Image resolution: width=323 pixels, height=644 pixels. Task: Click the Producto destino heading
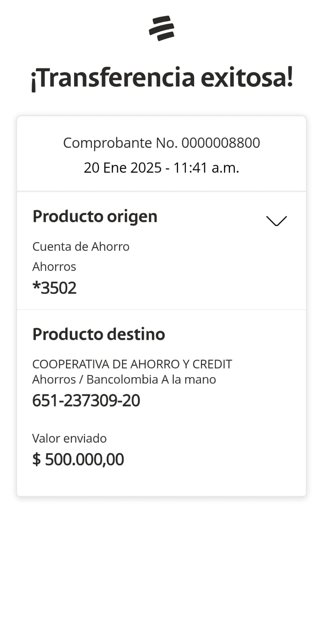[99, 334]
